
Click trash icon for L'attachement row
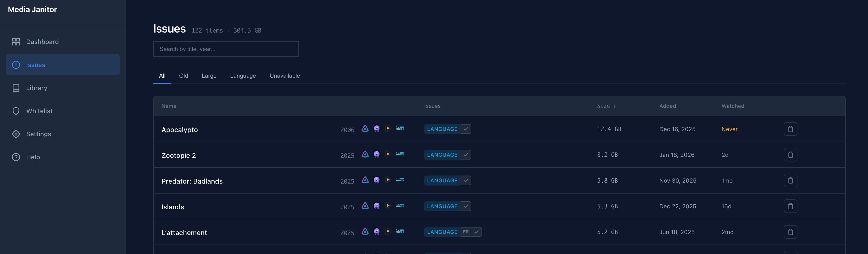click(x=790, y=232)
